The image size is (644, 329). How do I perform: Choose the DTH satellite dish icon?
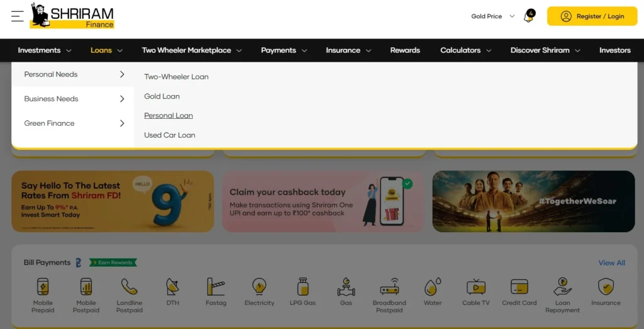pyautogui.click(x=172, y=287)
